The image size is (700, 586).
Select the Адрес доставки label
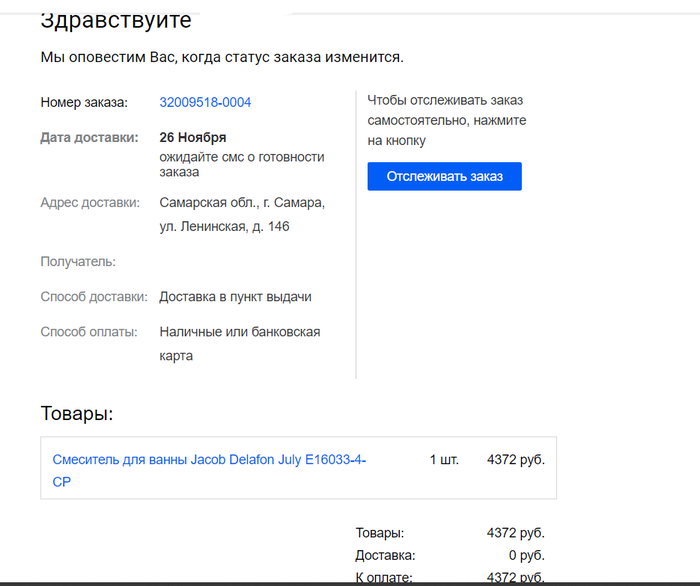pos(90,202)
